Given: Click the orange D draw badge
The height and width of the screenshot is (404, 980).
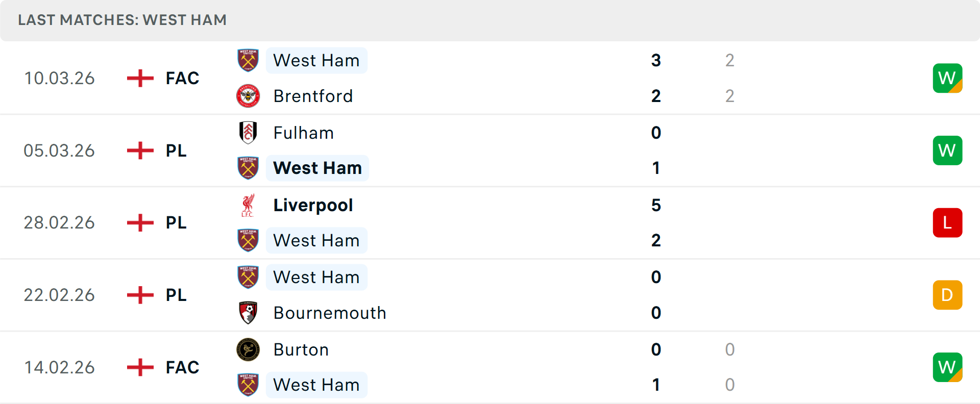Looking at the screenshot, I should point(947,295).
